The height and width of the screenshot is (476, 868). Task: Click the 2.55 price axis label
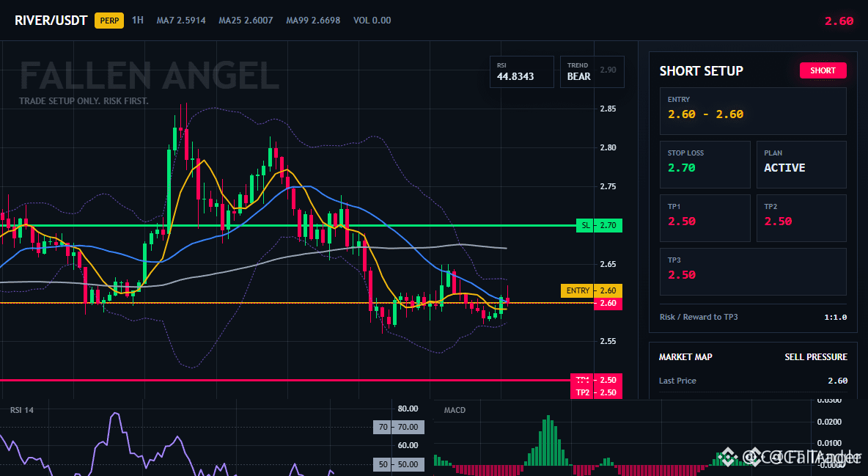608,341
